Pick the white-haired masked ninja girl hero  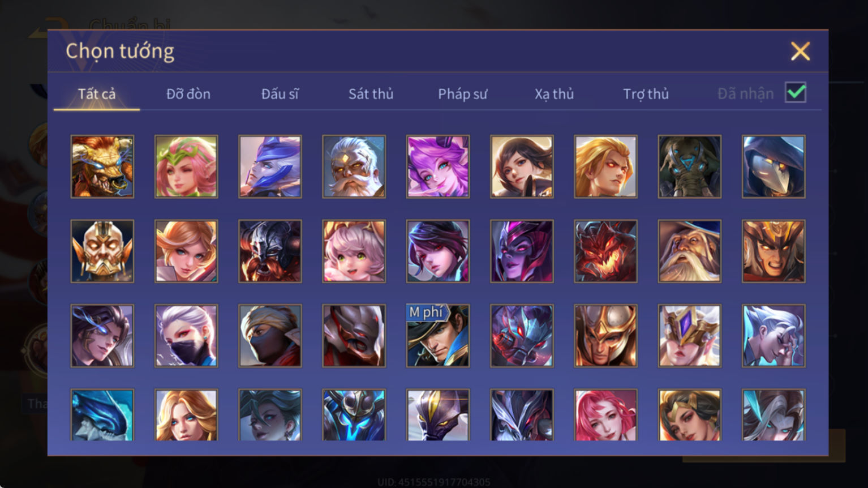(186, 336)
